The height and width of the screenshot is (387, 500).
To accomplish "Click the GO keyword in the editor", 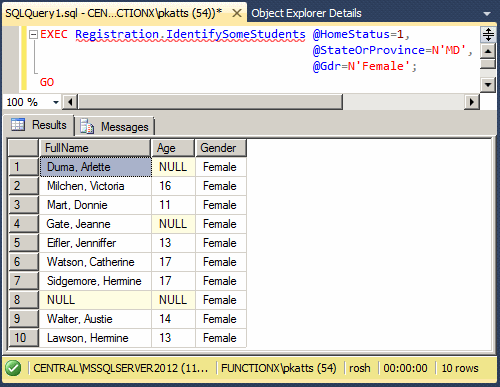I will 47,82.
